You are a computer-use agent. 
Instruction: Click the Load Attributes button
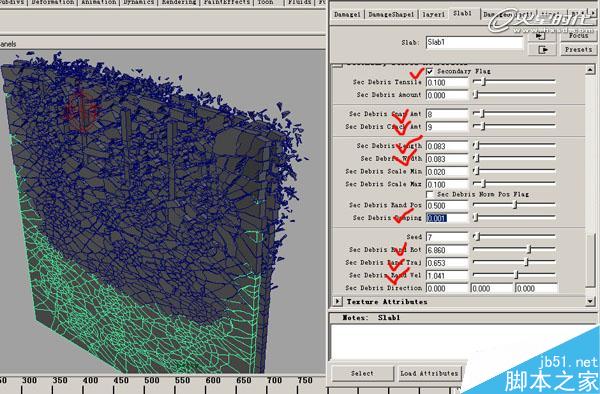(429, 373)
